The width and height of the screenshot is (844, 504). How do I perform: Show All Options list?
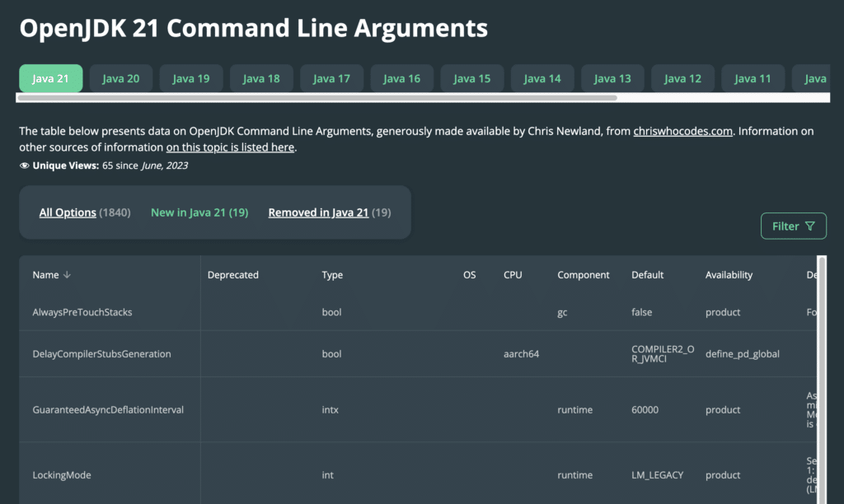click(68, 212)
